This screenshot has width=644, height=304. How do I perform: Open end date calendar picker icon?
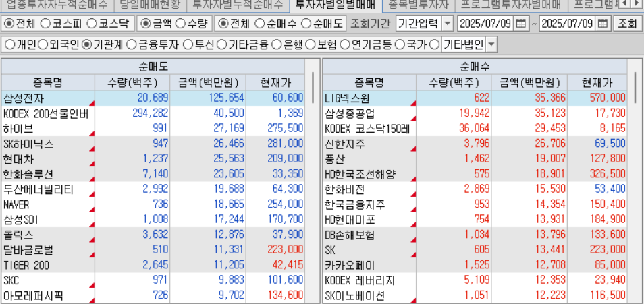pos(603,24)
